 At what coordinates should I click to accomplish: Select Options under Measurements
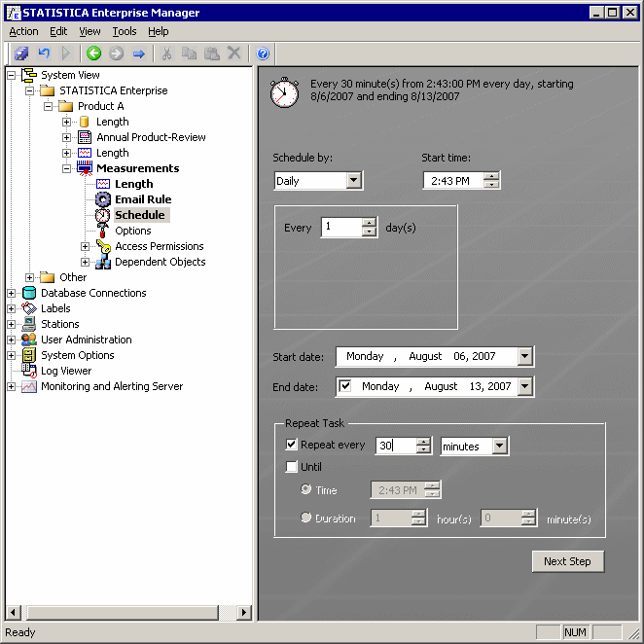click(132, 231)
